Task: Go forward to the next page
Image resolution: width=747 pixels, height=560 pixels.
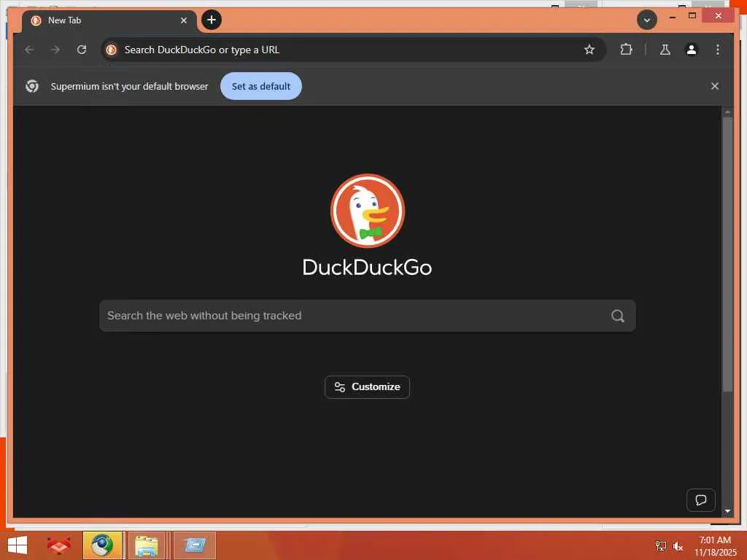Action: (55, 50)
